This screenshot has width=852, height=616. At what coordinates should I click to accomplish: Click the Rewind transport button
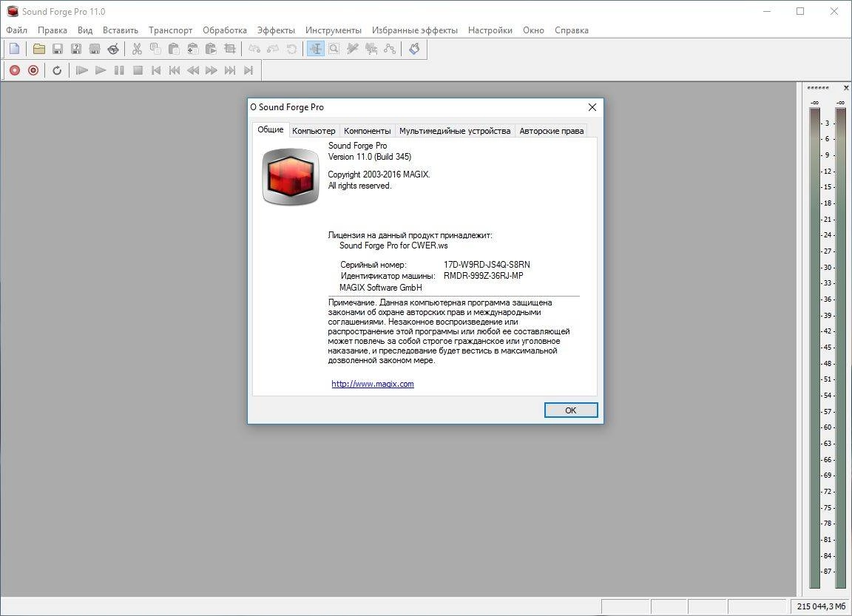point(193,70)
